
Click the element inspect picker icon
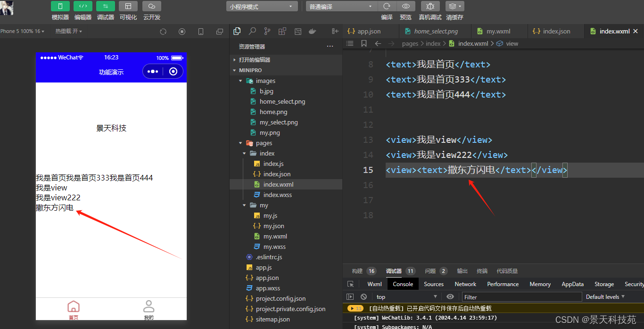tap(350, 284)
